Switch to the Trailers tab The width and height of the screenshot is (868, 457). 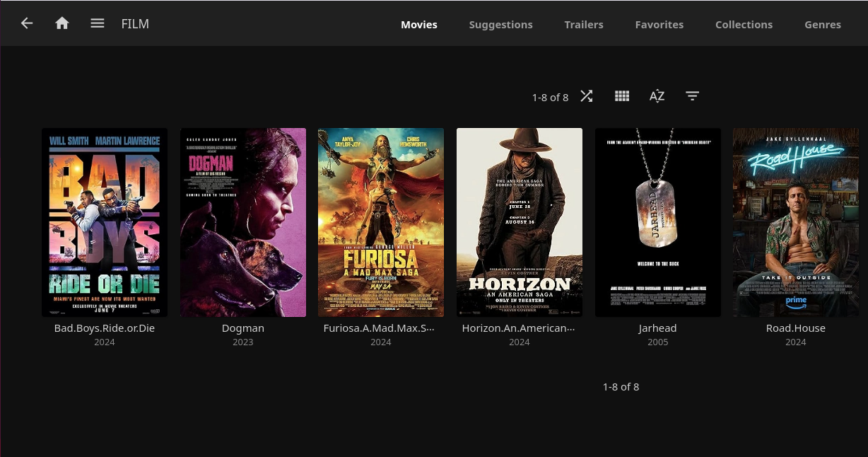coord(584,24)
